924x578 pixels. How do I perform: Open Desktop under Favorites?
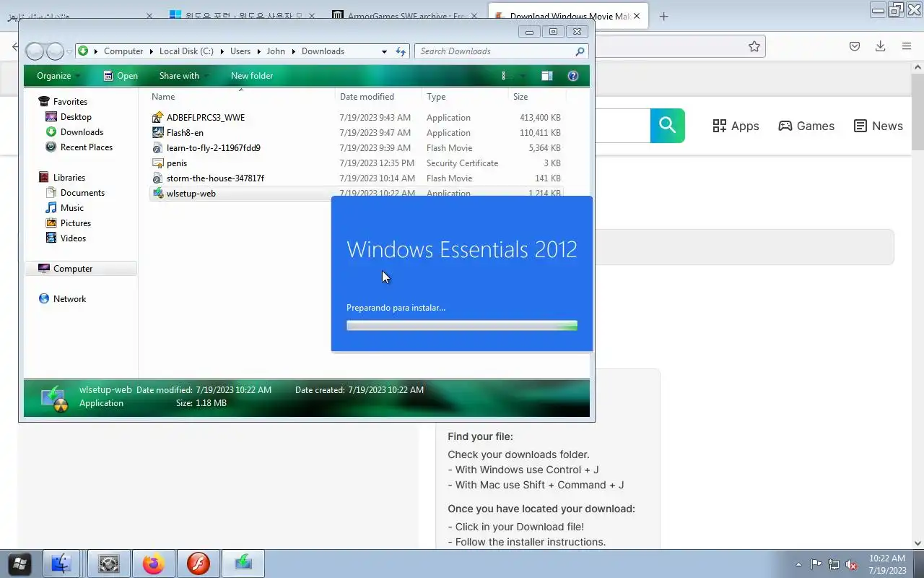point(76,117)
